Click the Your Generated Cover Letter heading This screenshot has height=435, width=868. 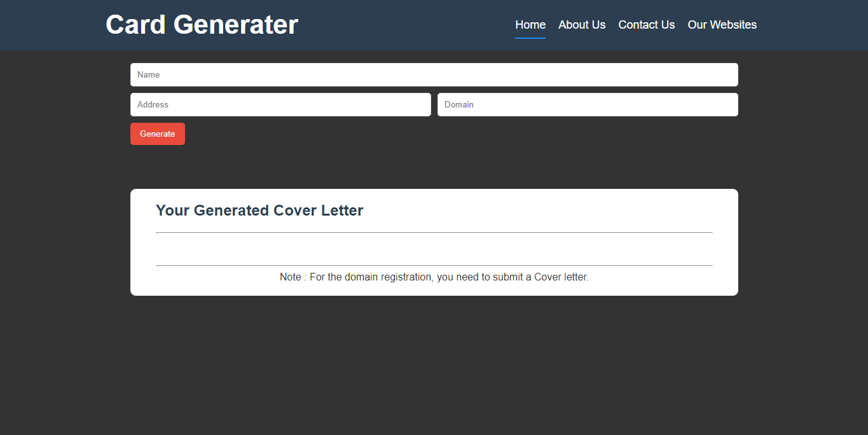(x=259, y=210)
